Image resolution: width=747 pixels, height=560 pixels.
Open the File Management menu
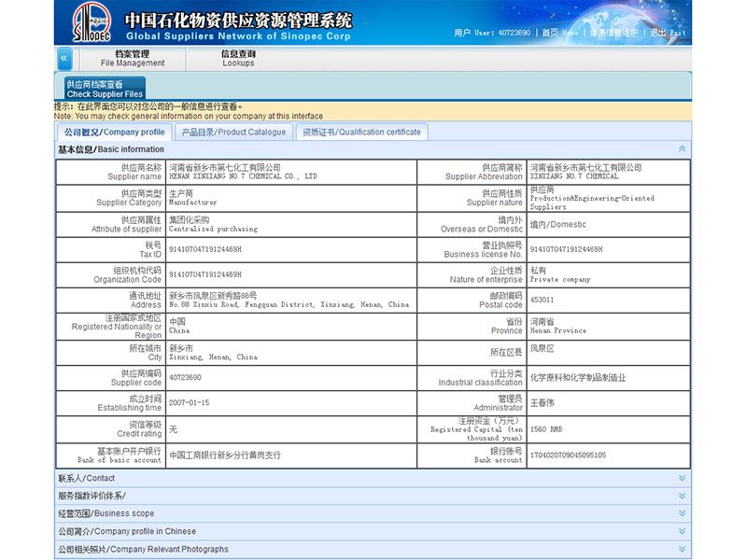pyautogui.click(x=132, y=59)
